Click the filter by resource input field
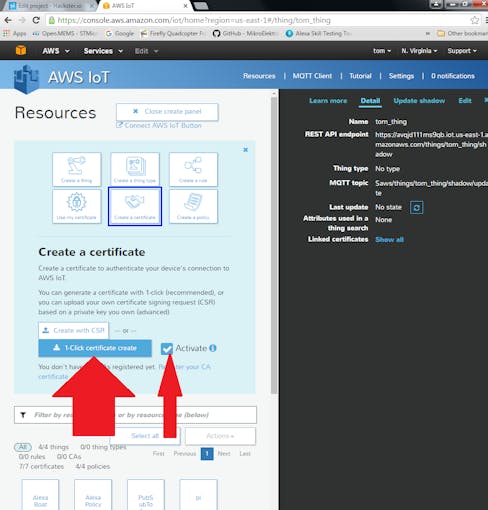 click(x=135, y=415)
